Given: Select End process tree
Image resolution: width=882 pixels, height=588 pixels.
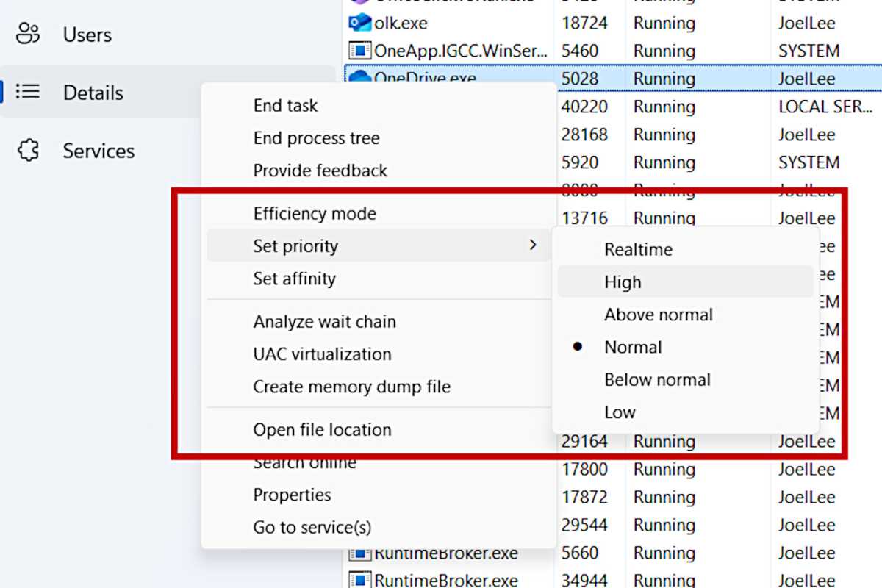Looking at the screenshot, I should point(316,137).
